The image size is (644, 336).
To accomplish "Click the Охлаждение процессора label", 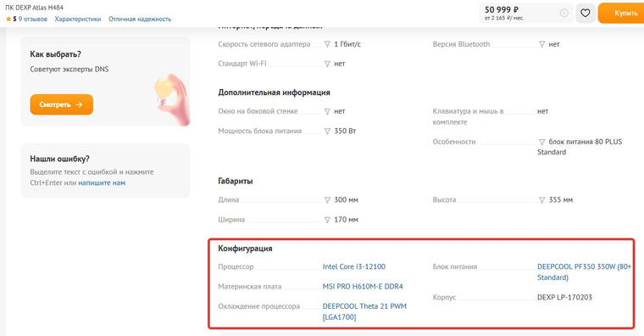I will 258,306.
